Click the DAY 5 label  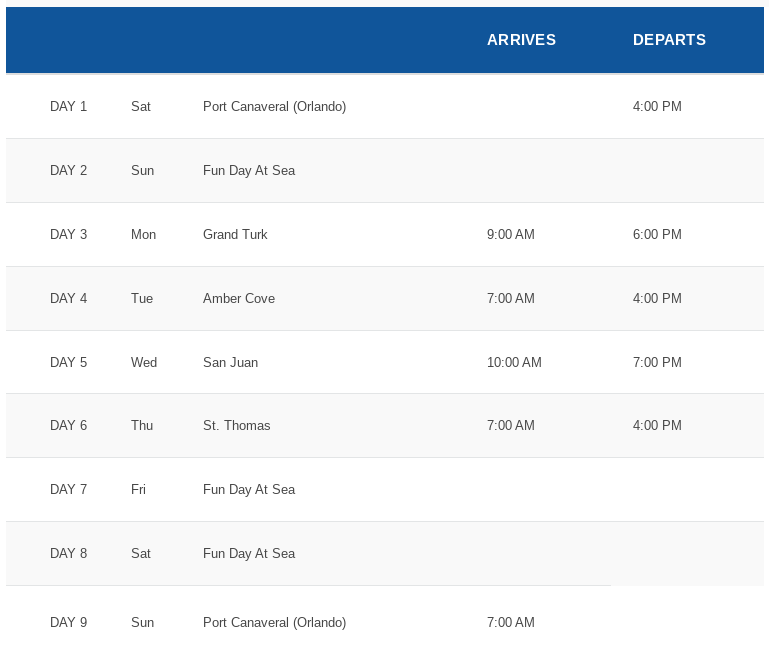pyautogui.click(x=68, y=363)
